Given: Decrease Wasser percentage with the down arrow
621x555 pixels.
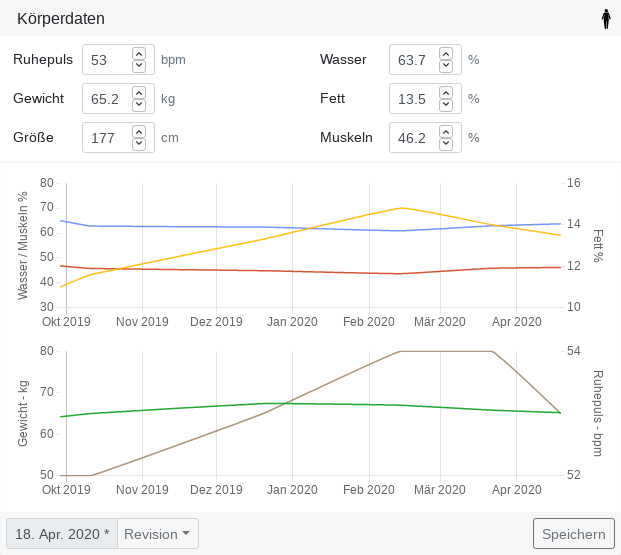Looking at the screenshot, I should click(446, 66).
